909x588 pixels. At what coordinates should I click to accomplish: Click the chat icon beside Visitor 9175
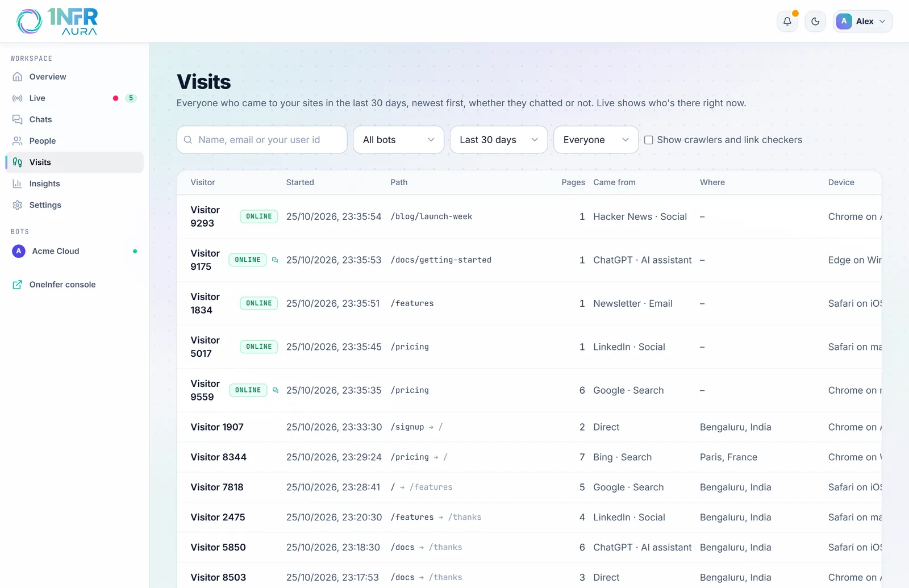click(x=275, y=260)
